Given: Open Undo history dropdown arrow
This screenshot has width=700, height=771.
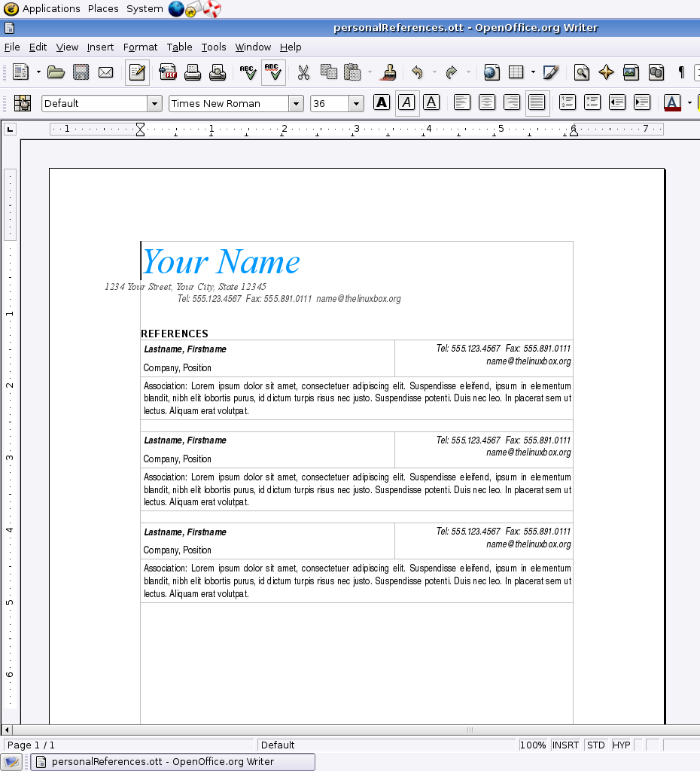Looking at the screenshot, I should (434, 72).
